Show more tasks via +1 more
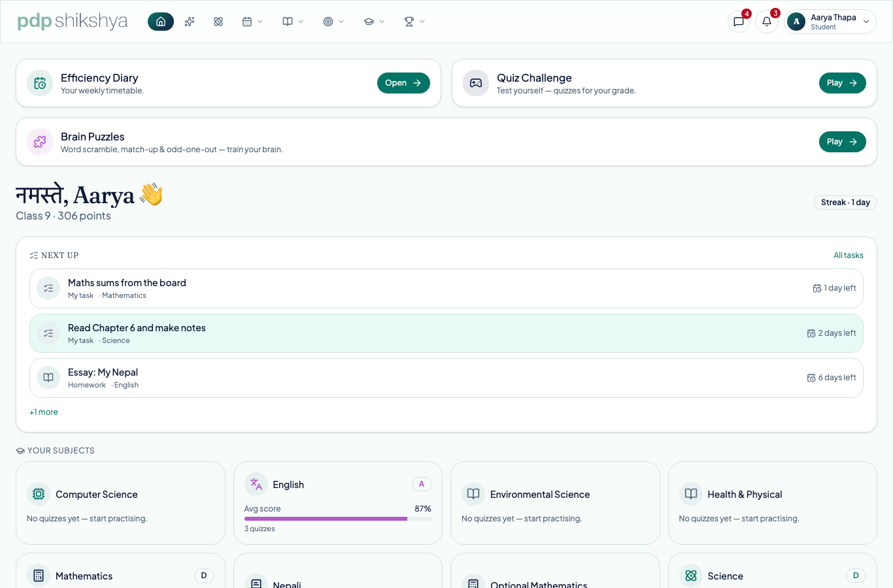 coord(44,412)
